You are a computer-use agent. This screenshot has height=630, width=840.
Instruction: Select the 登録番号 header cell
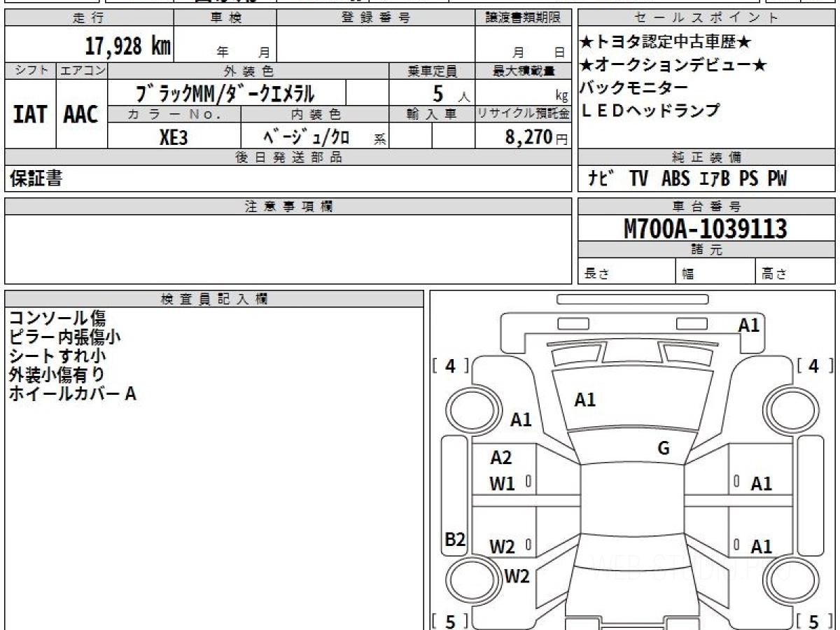pyautogui.click(x=376, y=17)
